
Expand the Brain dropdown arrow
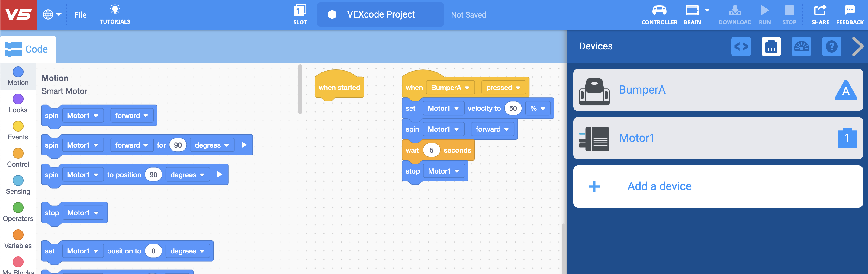coord(707,11)
